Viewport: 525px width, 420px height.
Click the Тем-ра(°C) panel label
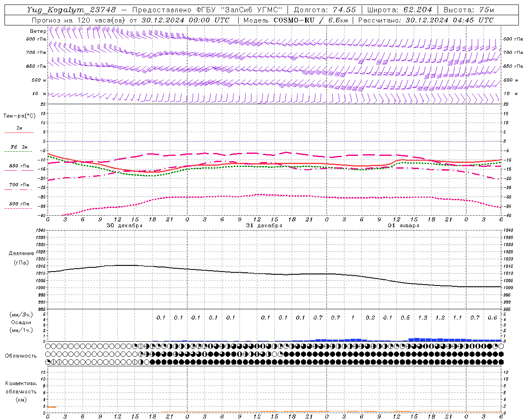tap(19, 116)
